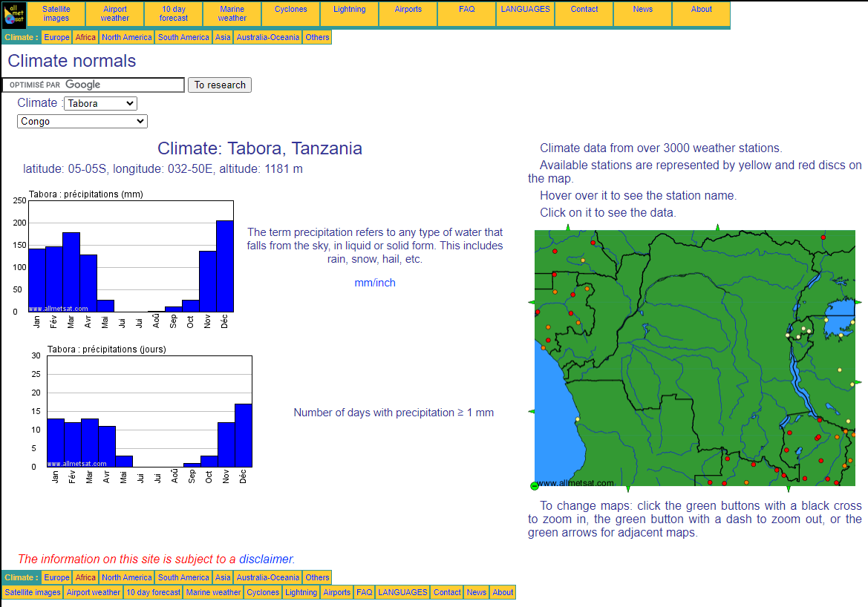Click the right green down arrow below the map
868x607 pixels.
click(789, 489)
